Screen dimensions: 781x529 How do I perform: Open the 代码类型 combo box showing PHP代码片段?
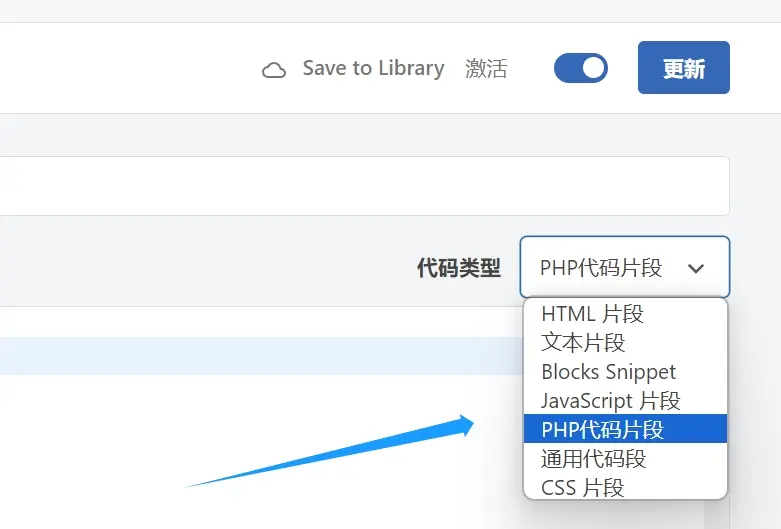click(608, 267)
